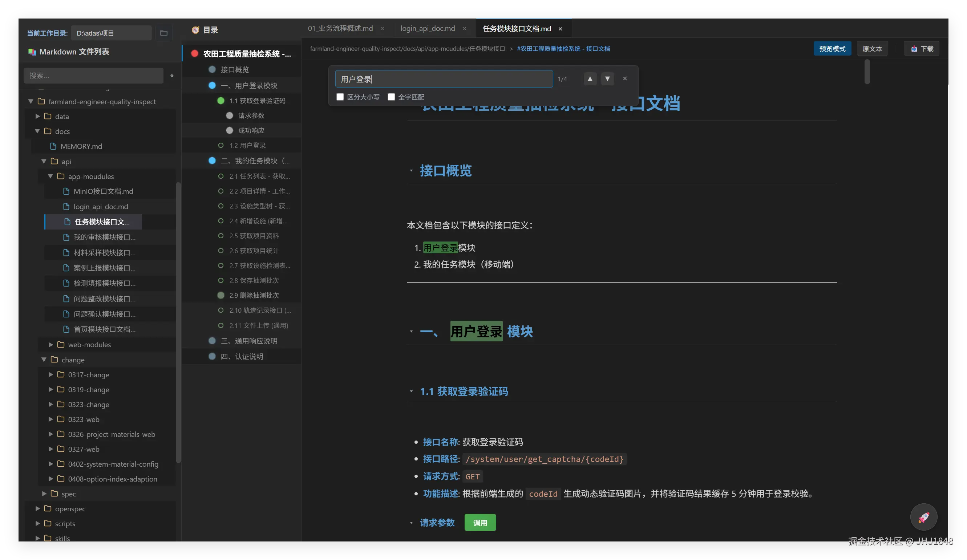Collapse the docs folder

[x=37, y=131]
